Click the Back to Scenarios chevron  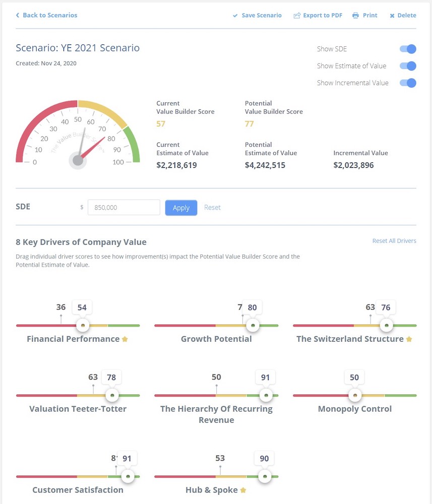[18, 16]
